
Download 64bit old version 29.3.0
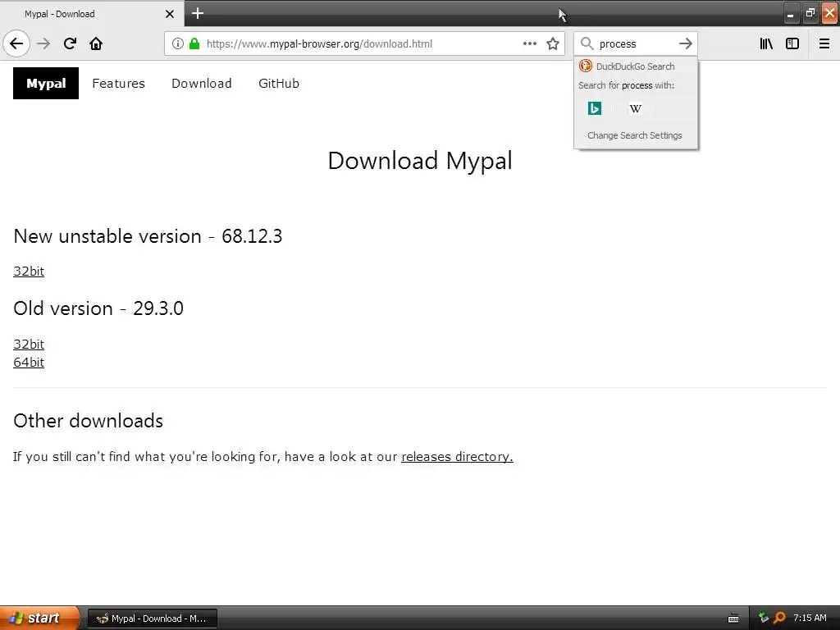pyautogui.click(x=29, y=362)
